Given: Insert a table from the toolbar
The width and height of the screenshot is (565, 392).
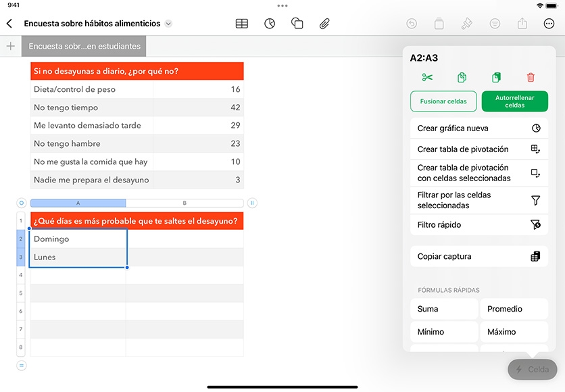Looking at the screenshot, I should point(242,24).
